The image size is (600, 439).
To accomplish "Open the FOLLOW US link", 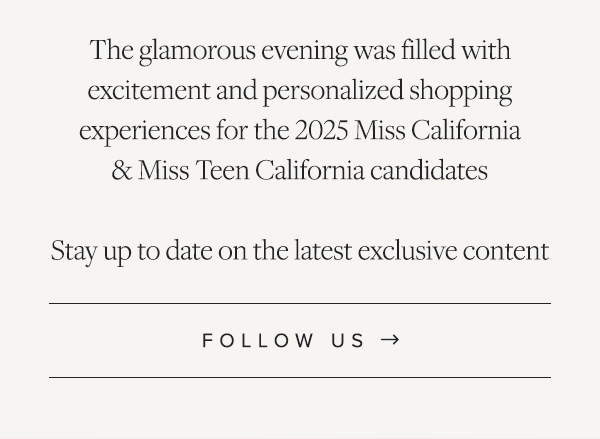I will (x=300, y=340).
